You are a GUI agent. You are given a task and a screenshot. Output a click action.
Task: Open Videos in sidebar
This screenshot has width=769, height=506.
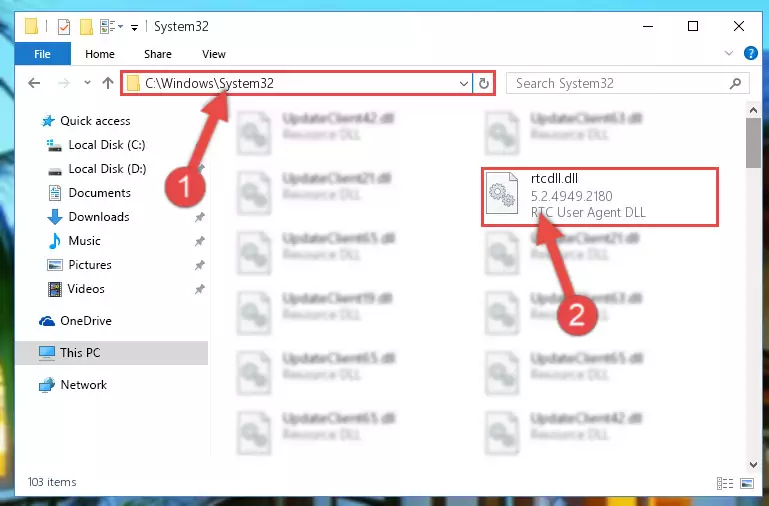[86, 289]
